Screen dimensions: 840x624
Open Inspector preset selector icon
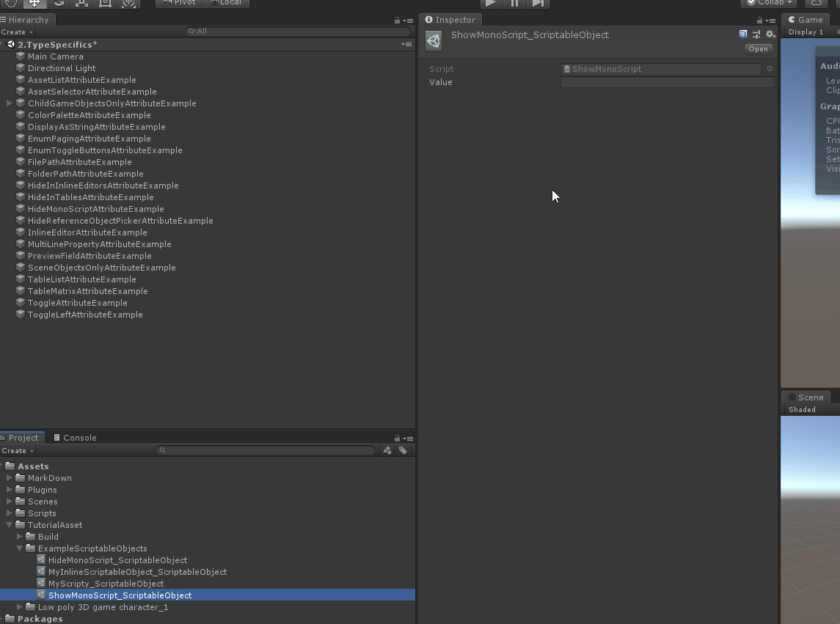click(756, 34)
